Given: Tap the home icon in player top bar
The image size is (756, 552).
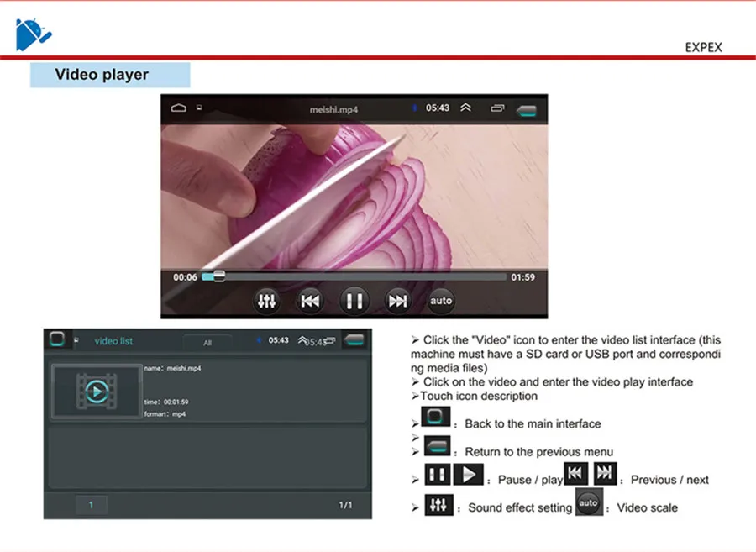Looking at the screenshot, I should (178, 108).
